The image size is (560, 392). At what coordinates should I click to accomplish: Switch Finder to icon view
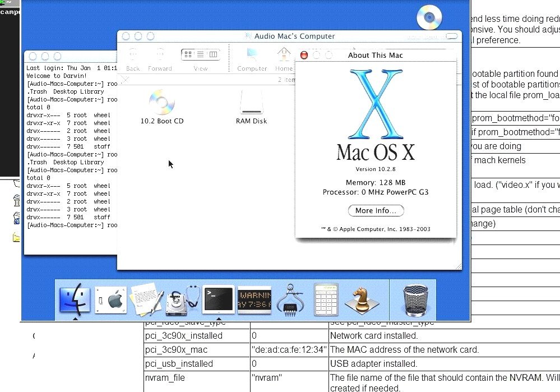tap(188, 54)
